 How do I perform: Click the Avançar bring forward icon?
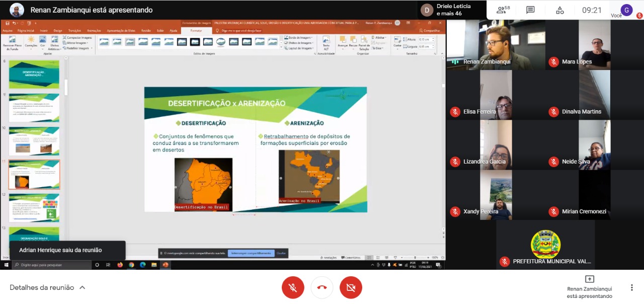point(343,42)
